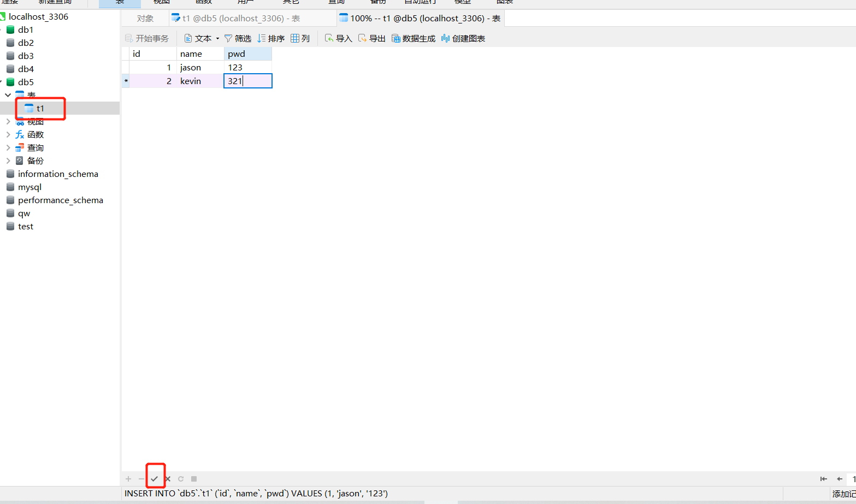Click the pwd input field showing 321
The height and width of the screenshot is (504, 856).
coord(248,81)
